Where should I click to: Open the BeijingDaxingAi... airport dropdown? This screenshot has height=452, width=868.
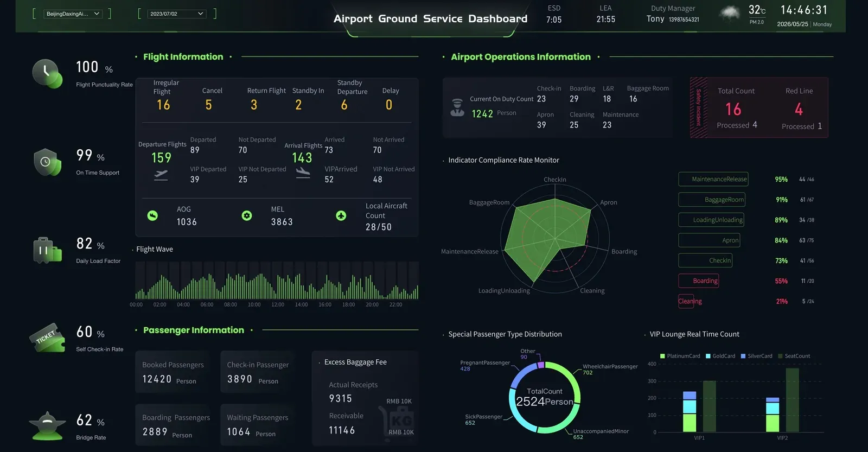73,14
